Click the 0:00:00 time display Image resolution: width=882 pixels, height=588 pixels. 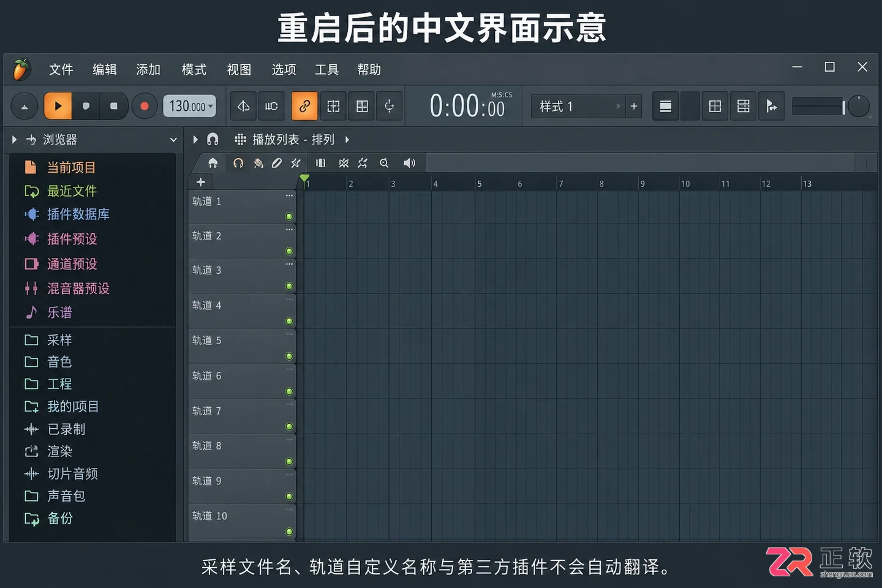click(468, 106)
